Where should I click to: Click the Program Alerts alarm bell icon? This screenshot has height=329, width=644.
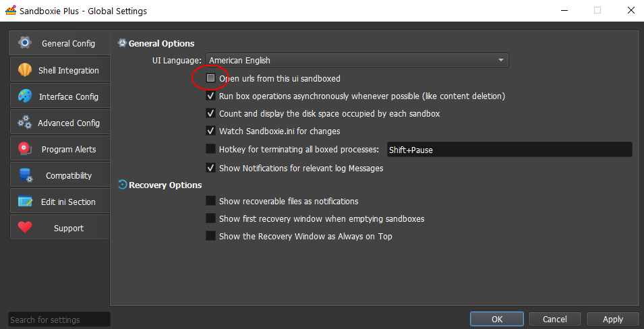coord(25,149)
